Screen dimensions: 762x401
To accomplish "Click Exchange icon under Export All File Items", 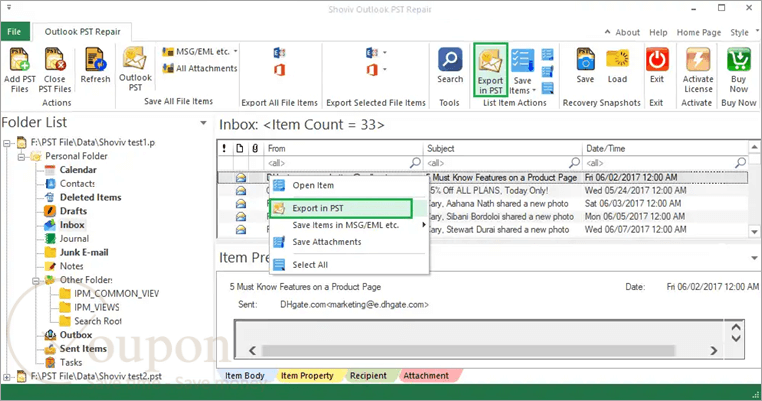I will [279, 52].
